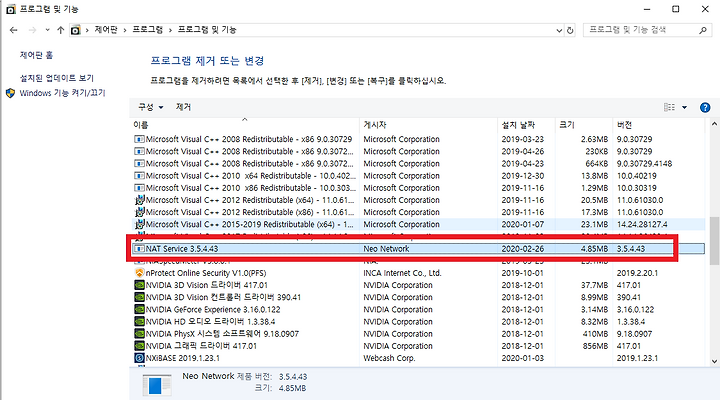720x400 pixels.
Task: Sort by the 버전 column header
Action: tap(658, 125)
